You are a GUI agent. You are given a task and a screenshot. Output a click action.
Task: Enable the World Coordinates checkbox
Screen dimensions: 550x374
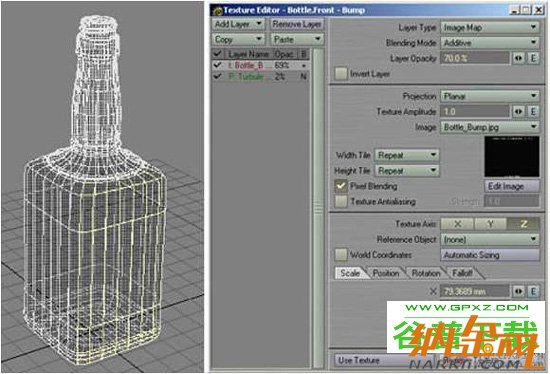pyautogui.click(x=341, y=255)
